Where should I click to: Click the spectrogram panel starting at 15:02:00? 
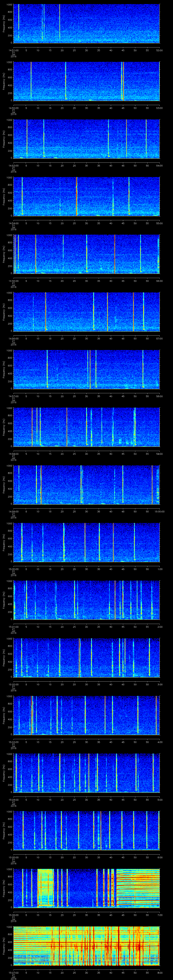[x=87, y=658]
